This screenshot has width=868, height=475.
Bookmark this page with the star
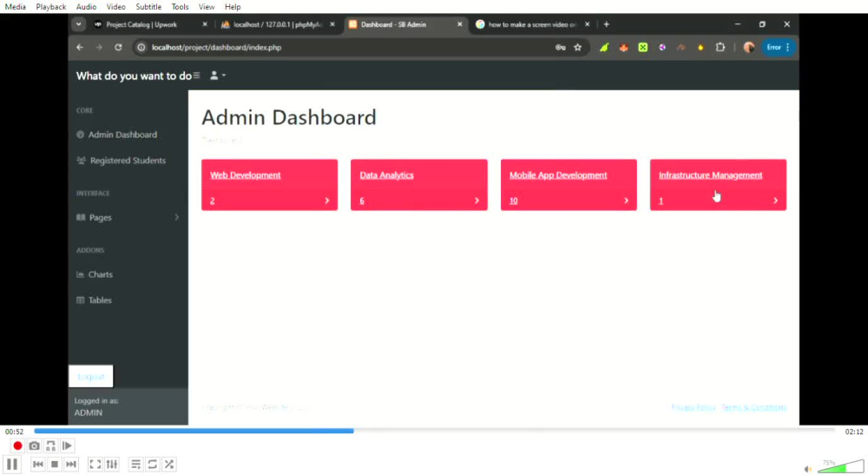tap(577, 48)
